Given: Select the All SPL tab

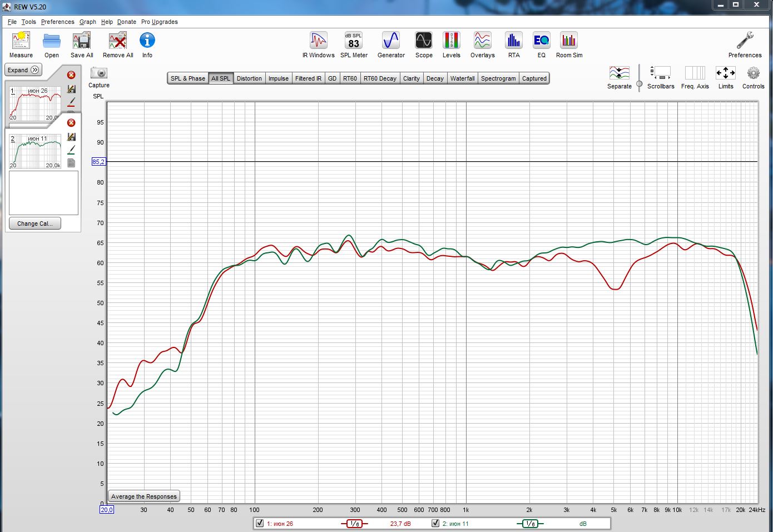Looking at the screenshot, I should click(x=221, y=78).
